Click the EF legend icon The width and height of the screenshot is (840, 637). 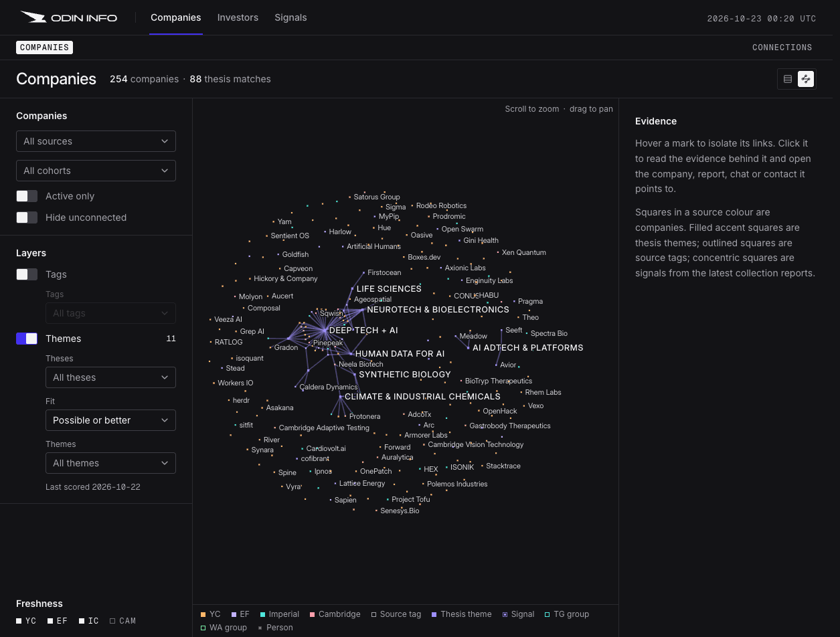pyautogui.click(x=234, y=614)
